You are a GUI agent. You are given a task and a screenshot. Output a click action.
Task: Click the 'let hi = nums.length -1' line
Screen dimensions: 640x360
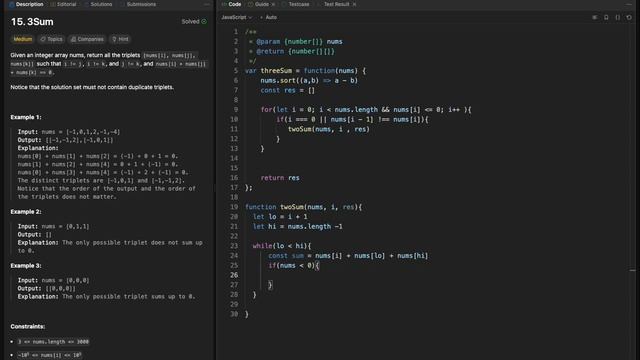click(298, 227)
